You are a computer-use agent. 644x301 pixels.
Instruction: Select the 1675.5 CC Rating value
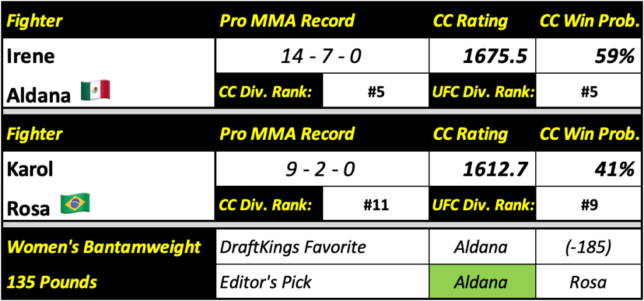click(492, 57)
